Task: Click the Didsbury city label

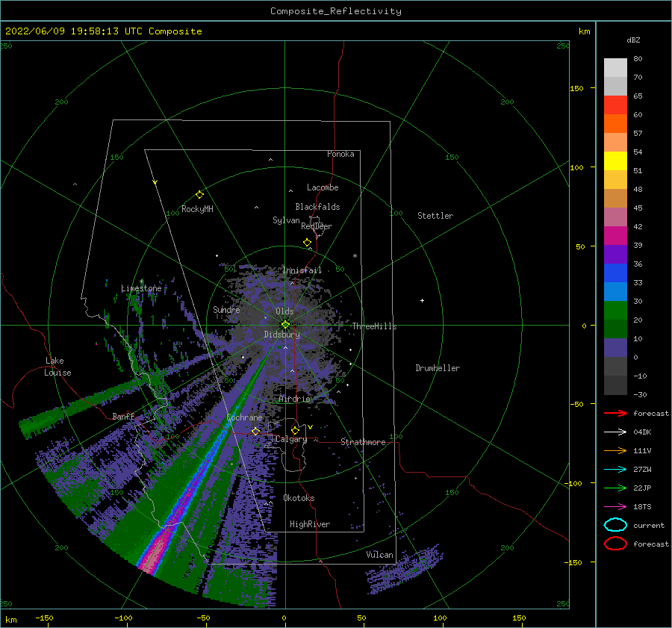Action: (x=281, y=335)
